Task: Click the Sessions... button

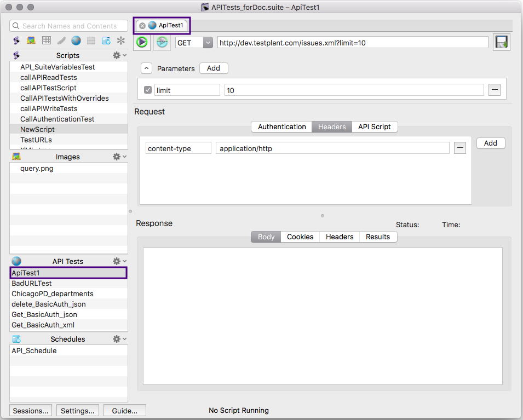Action: (31, 411)
